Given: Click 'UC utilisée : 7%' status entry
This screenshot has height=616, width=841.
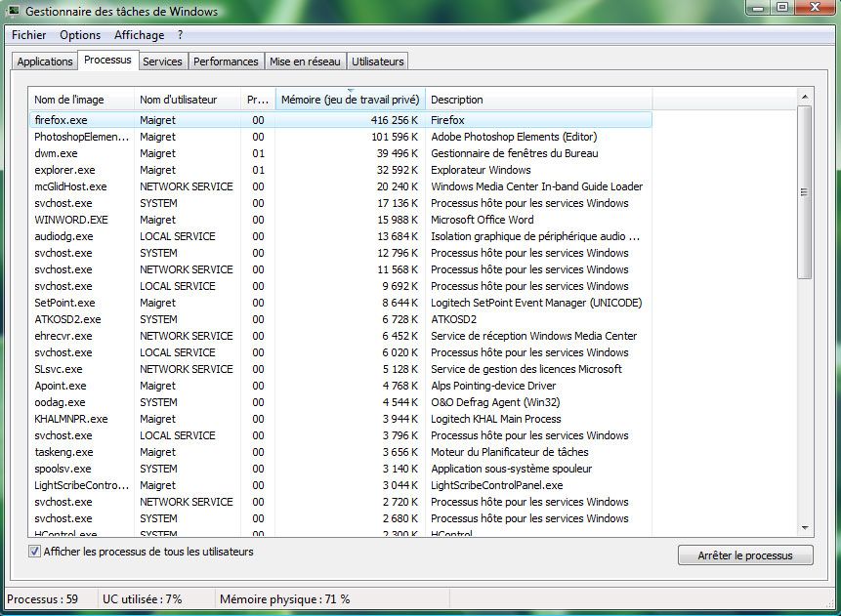Looking at the screenshot, I should click(143, 599).
